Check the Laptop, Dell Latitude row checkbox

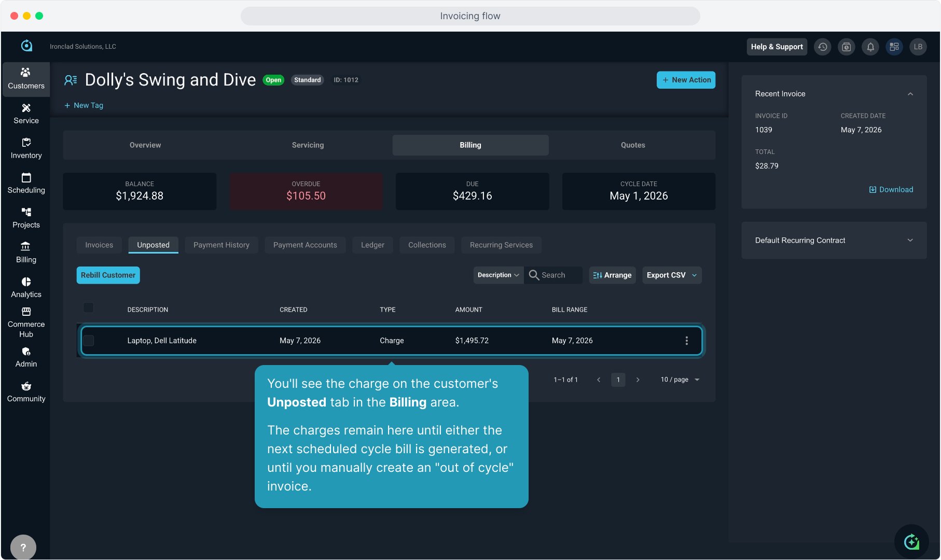pos(89,341)
